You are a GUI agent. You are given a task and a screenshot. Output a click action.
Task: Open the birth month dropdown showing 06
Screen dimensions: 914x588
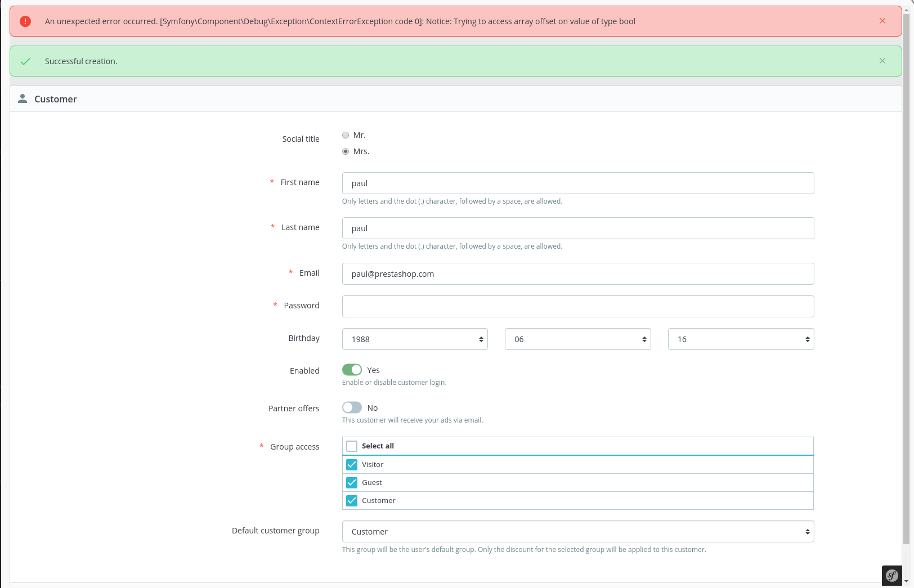pos(577,339)
